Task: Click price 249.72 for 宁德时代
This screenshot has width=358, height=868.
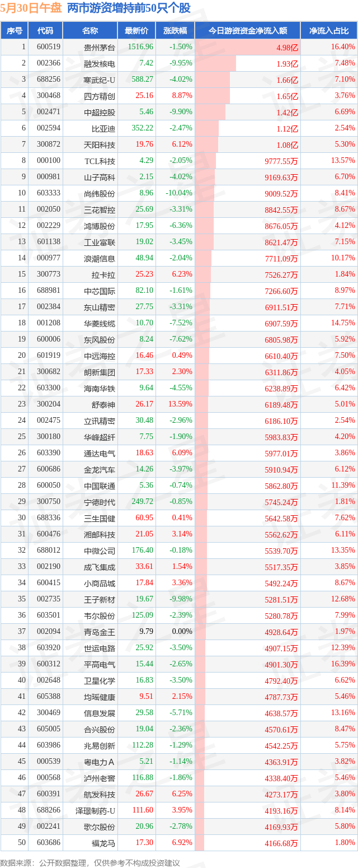Action: coord(142,502)
